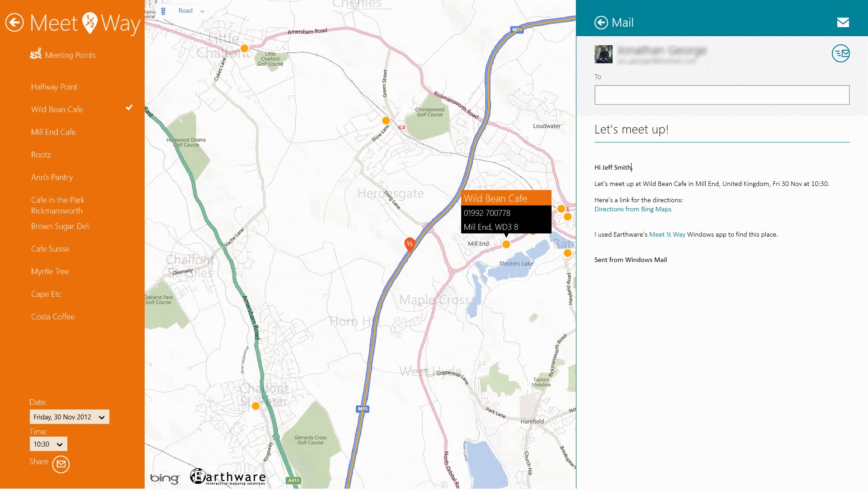Viewport: 868px width, 490px height.
Task: Select Wild Bean Cafe checked meeting point
Action: [57, 109]
